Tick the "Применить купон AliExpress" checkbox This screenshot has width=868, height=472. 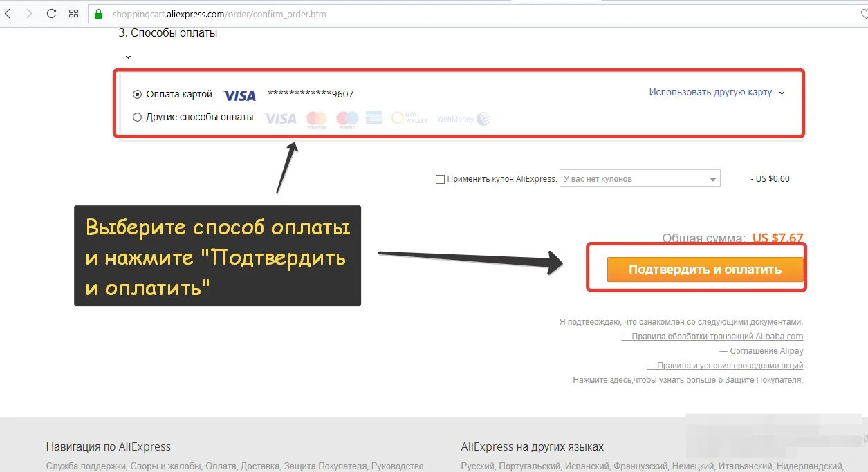tap(440, 179)
